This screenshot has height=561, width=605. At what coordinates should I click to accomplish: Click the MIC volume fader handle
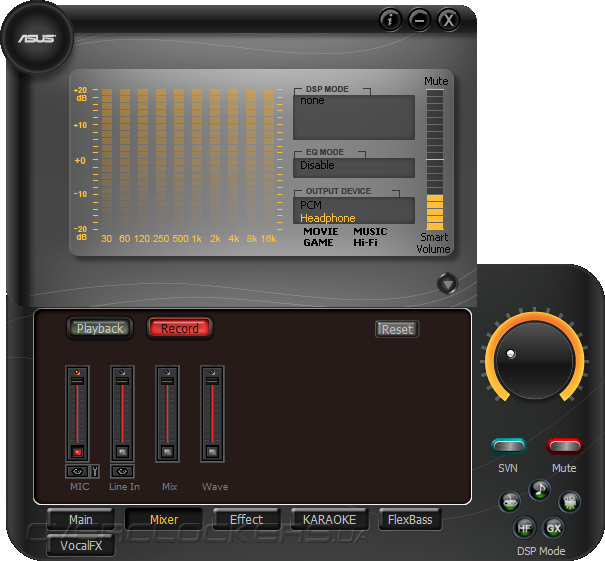(x=77, y=381)
